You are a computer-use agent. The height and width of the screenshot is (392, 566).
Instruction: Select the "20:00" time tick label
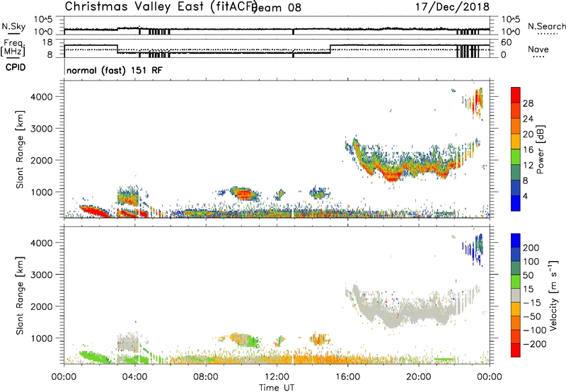(418, 376)
